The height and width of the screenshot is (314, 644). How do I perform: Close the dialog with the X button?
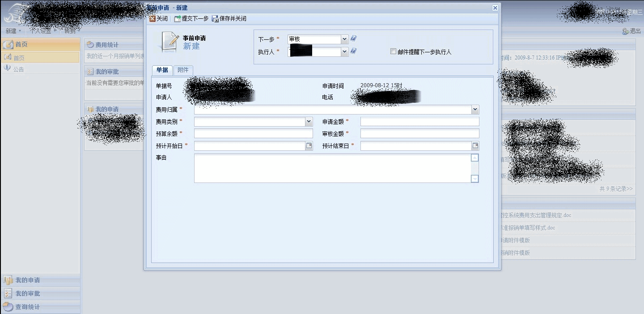pyautogui.click(x=495, y=8)
